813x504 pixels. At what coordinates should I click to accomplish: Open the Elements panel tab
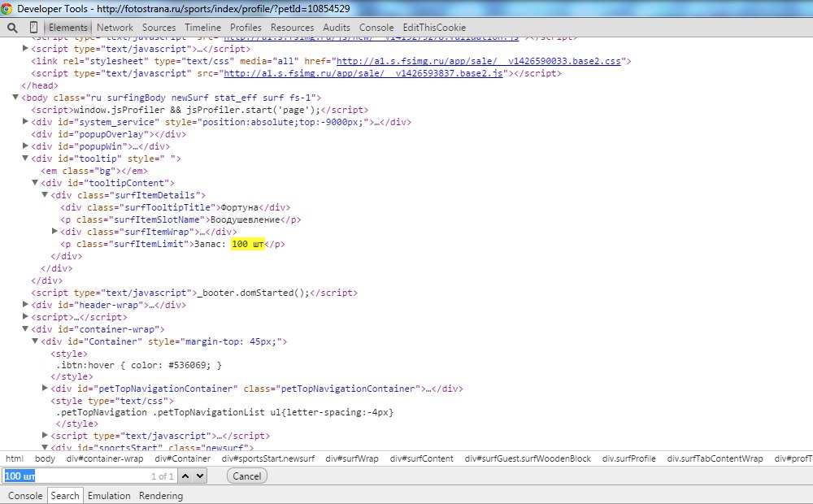coord(68,28)
